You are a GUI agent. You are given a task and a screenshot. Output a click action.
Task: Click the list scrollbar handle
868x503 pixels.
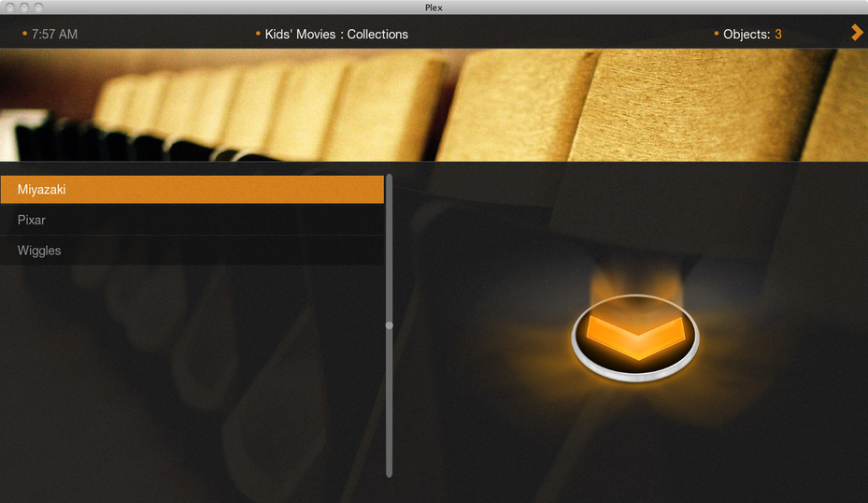point(390,325)
